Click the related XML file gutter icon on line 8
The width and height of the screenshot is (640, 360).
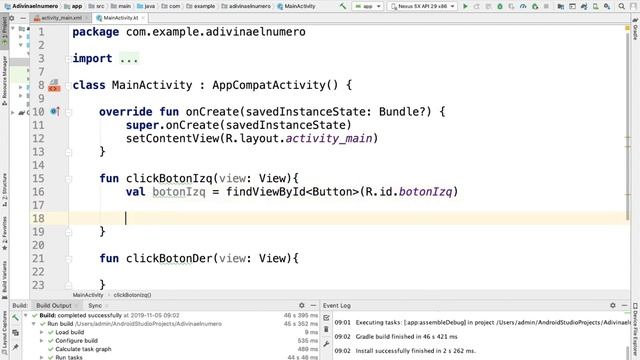point(54,85)
